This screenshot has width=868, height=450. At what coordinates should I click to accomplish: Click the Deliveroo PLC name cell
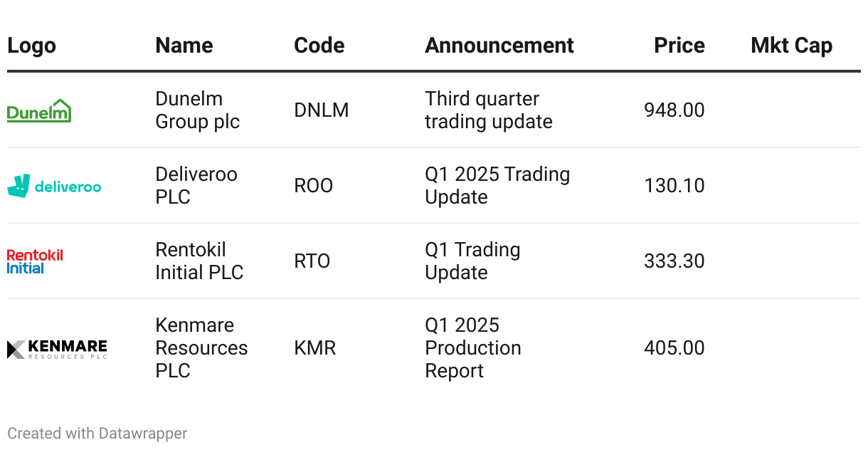196,186
